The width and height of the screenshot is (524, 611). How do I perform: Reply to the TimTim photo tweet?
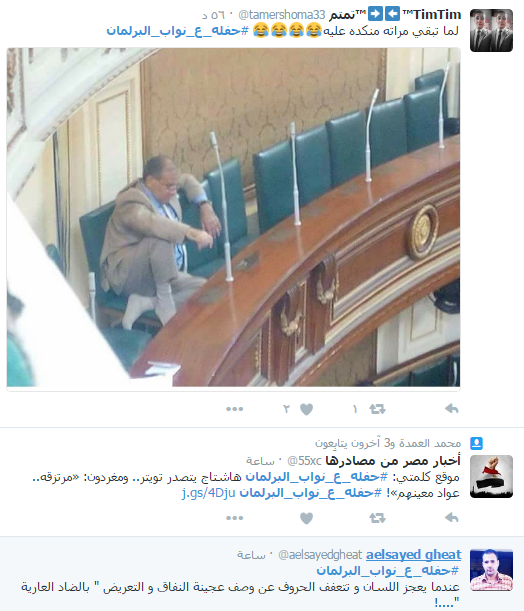coord(452,409)
